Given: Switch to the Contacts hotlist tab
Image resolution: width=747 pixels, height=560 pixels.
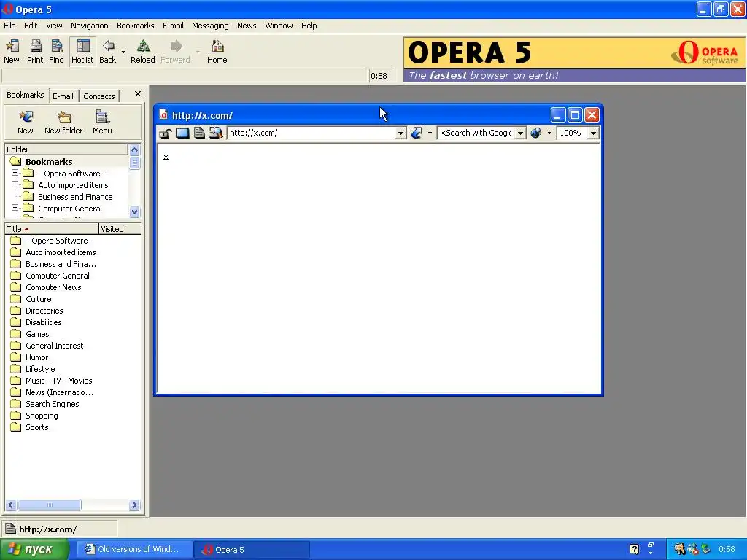Looking at the screenshot, I should pyautogui.click(x=99, y=96).
